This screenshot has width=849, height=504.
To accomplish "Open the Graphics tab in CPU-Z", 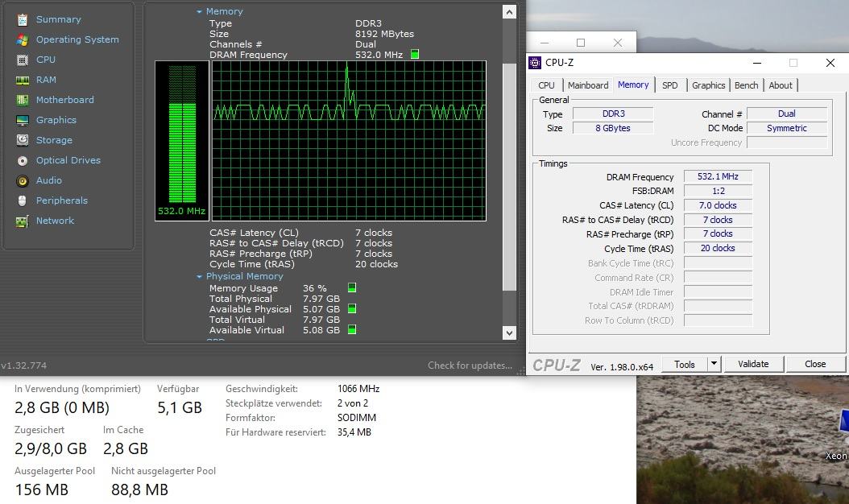I will (708, 85).
